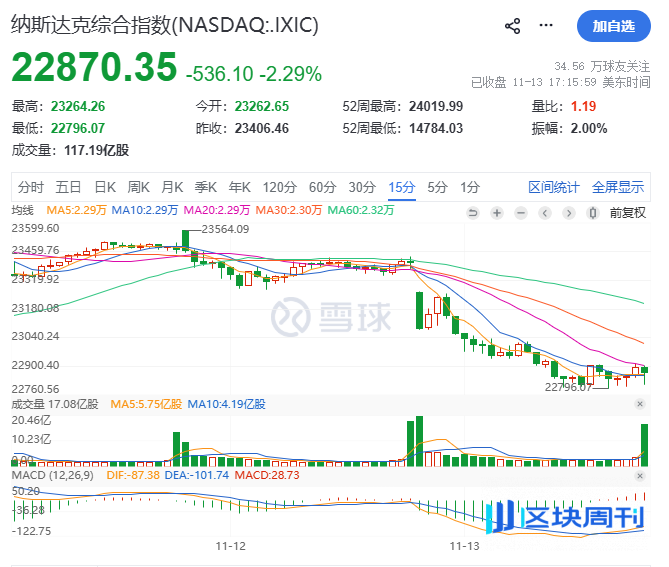669x567 pixels.
Task: Switch to the 120分 interval tab
Action: pos(280,187)
